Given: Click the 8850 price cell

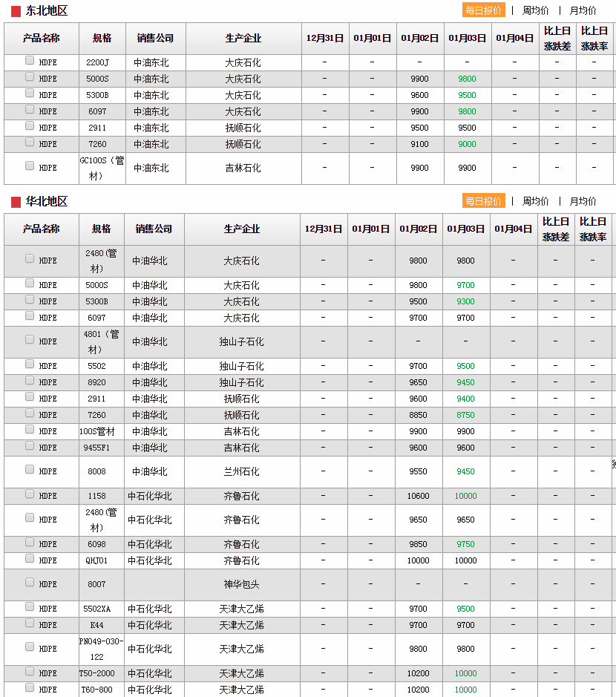Looking at the screenshot, I should coord(419,415).
